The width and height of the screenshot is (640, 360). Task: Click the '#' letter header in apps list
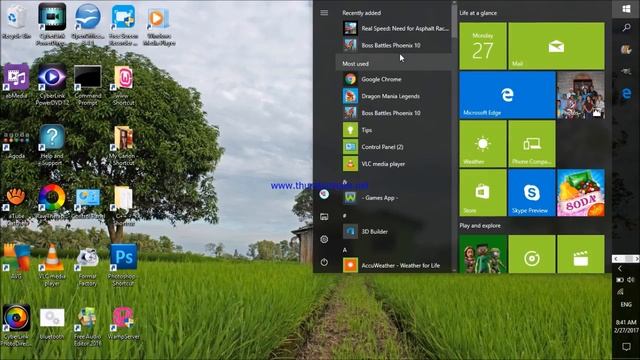point(345,216)
